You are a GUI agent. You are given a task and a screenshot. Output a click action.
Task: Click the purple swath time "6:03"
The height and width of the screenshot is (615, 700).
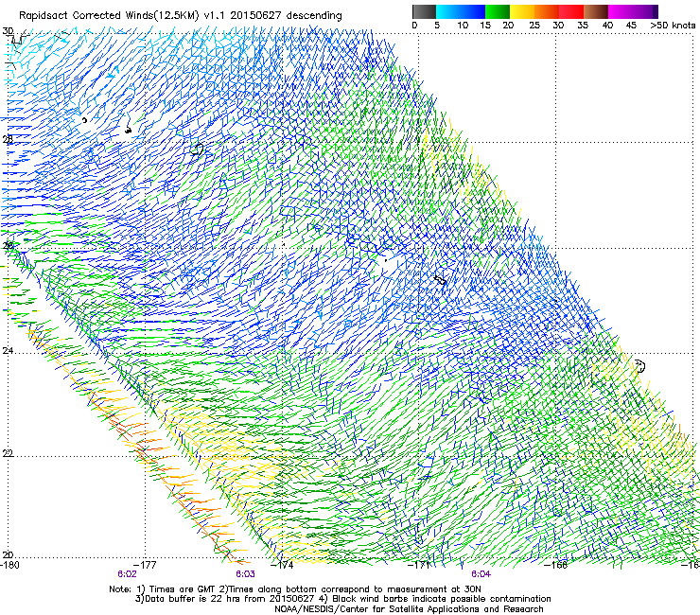245,574
